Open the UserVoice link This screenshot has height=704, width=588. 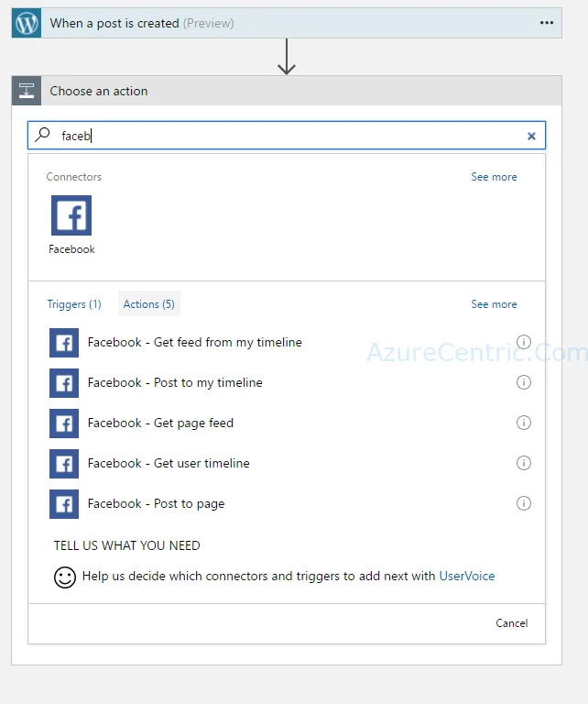coord(467,576)
